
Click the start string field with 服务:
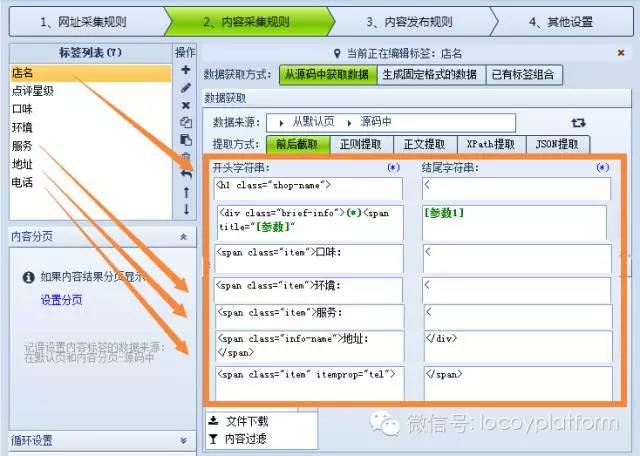click(310, 317)
